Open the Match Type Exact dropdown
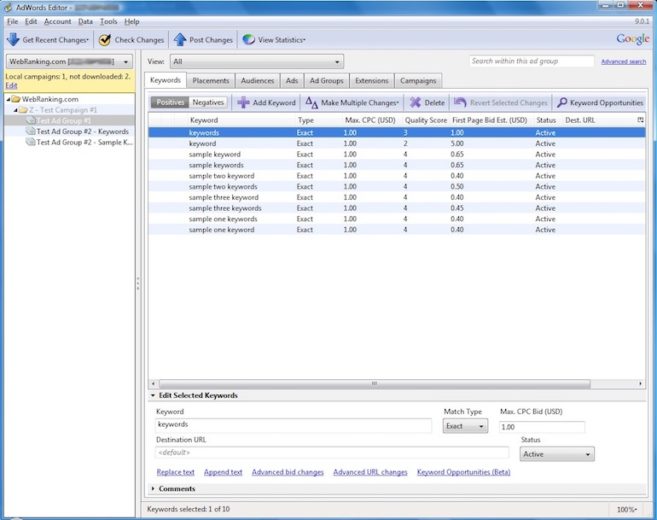Image resolution: width=657 pixels, height=520 pixels. coord(465,426)
